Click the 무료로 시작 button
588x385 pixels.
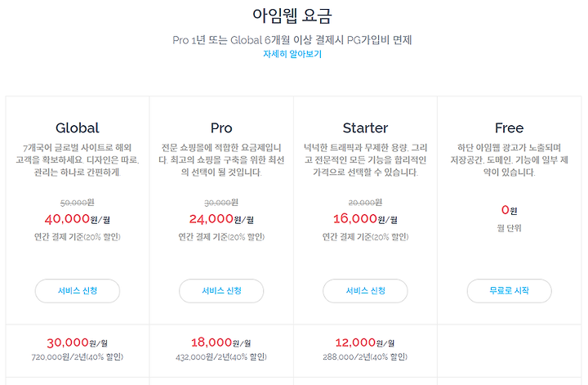[x=510, y=291]
